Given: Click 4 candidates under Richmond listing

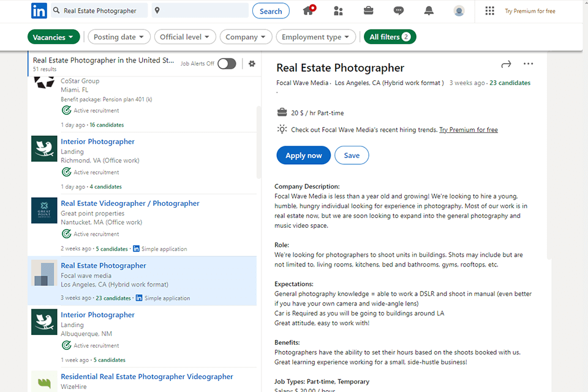Looking at the screenshot, I should click(x=106, y=187).
